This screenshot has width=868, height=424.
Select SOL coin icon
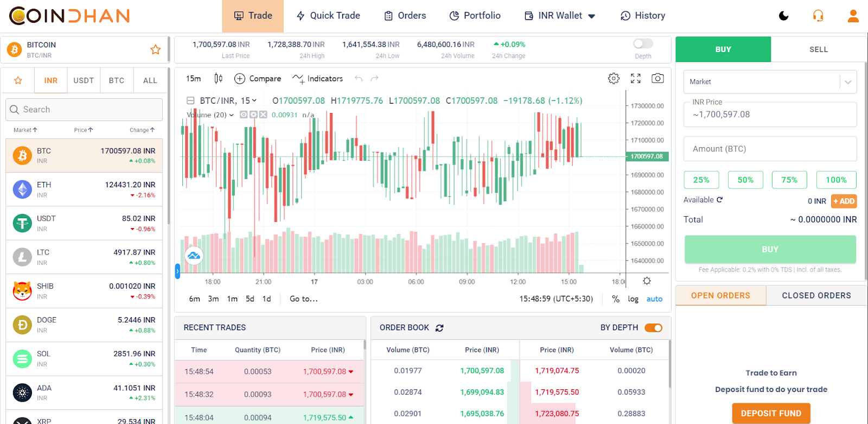[x=22, y=358]
